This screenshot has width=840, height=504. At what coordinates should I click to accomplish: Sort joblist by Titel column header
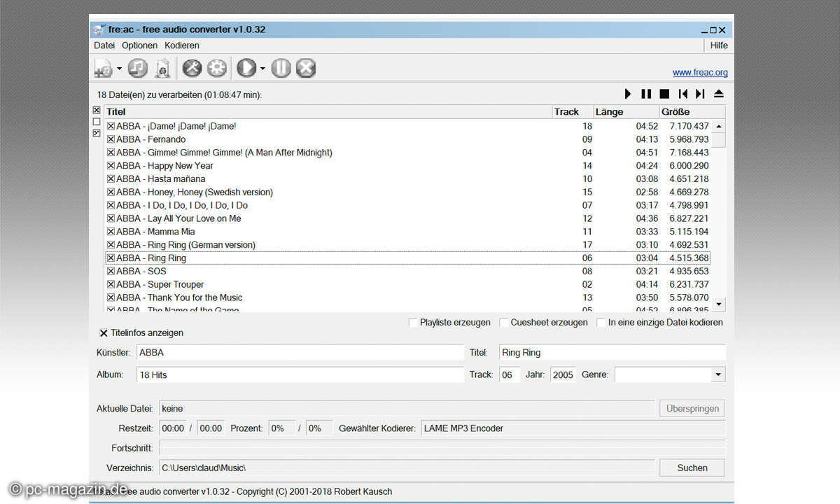[328, 112]
